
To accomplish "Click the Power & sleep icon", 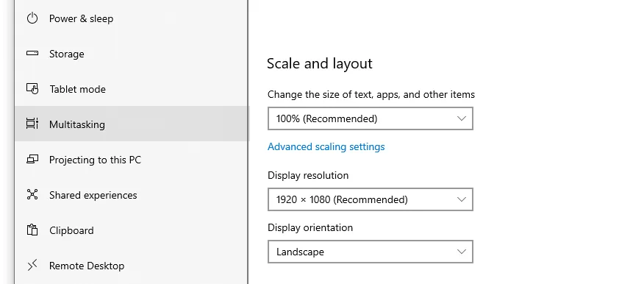I will [32, 18].
